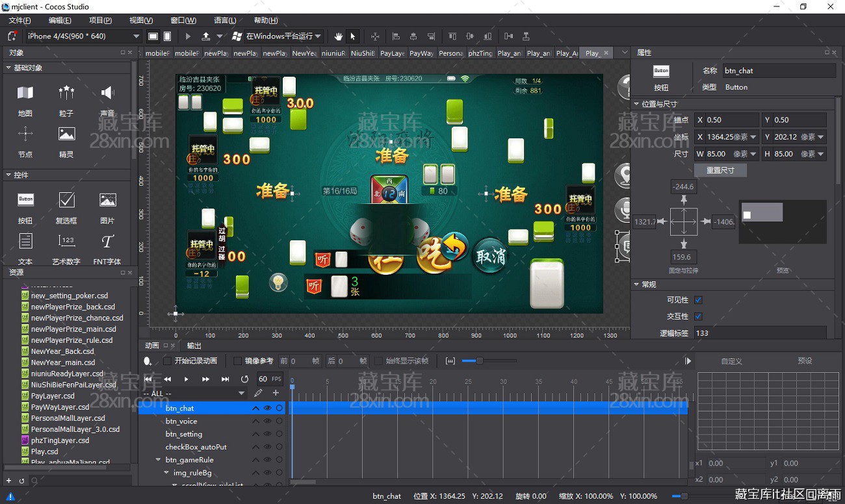Collapse the 常规 general section
845x504 pixels.
(636, 284)
